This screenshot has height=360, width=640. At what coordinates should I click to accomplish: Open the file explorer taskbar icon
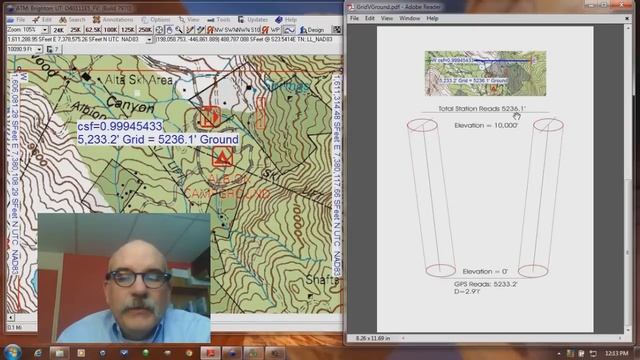tap(60, 353)
